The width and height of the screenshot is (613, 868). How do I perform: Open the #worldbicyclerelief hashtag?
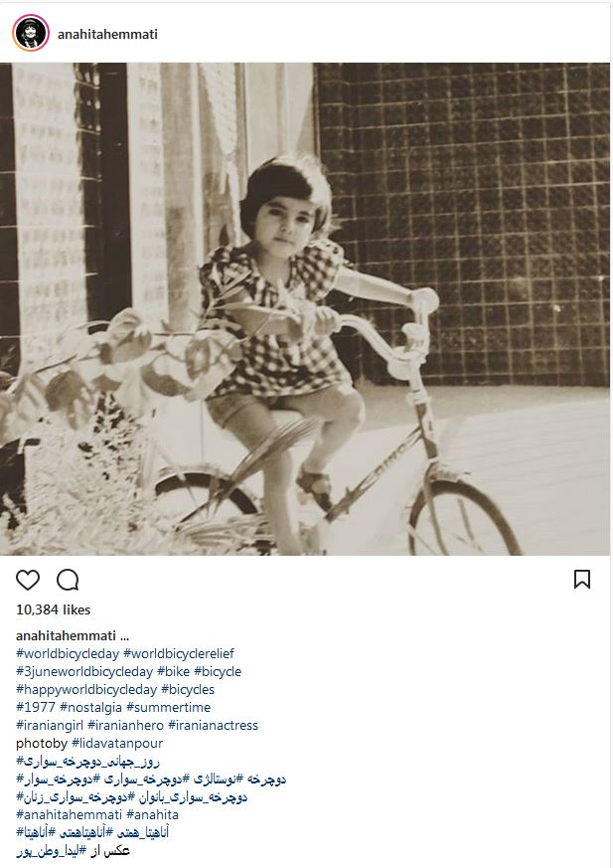(x=179, y=654)
